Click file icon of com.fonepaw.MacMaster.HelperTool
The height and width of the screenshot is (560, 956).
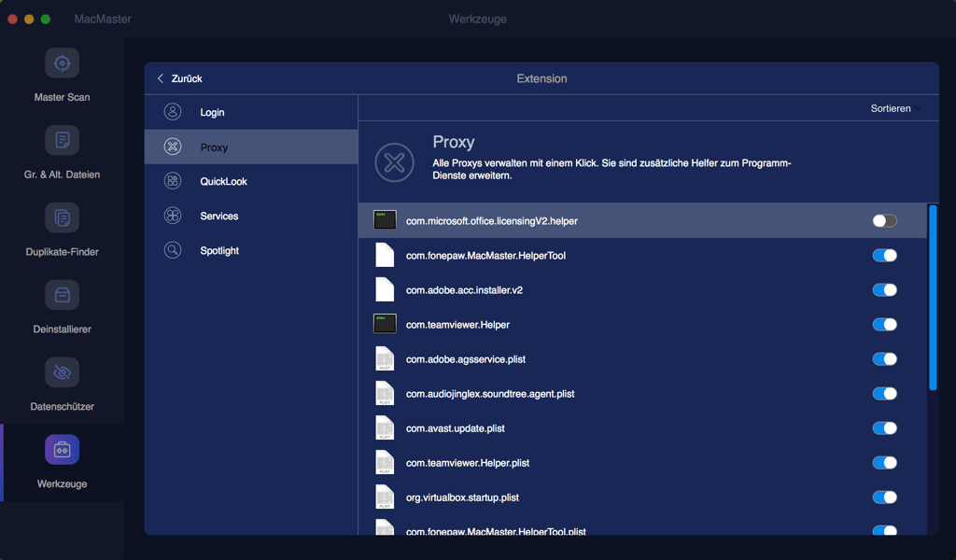click(x=385, y=255)
